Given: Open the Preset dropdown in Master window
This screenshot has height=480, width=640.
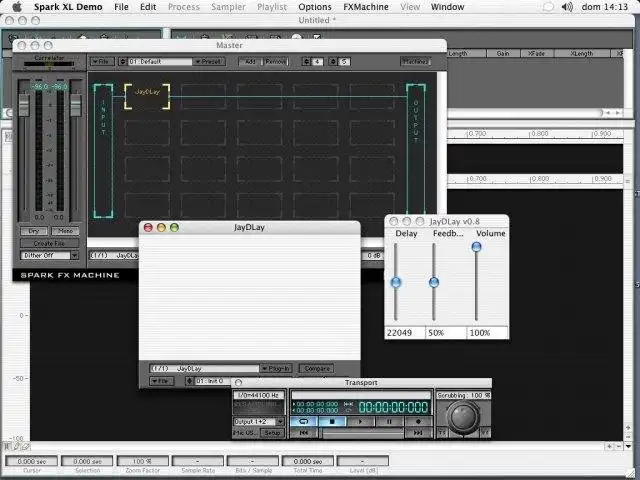Looking at the screenshot, I should 209,62.
